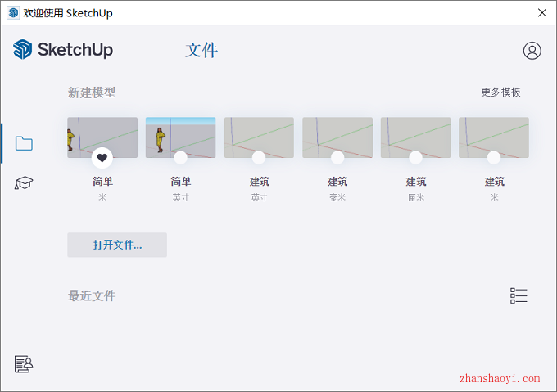Close the Welcome to SketchUp window
This screenshot has height=392, width=557.
(542, 13)
